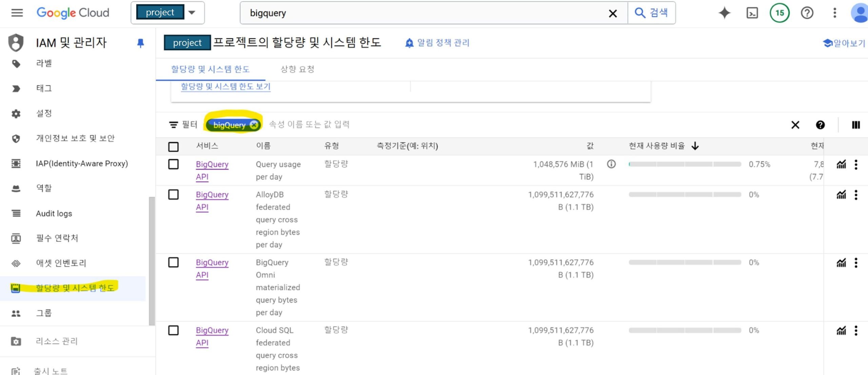Open 애셋 인벤토리 in the sidebar
868x375 pixels.
pyautogui.click(x=61, y=263)
